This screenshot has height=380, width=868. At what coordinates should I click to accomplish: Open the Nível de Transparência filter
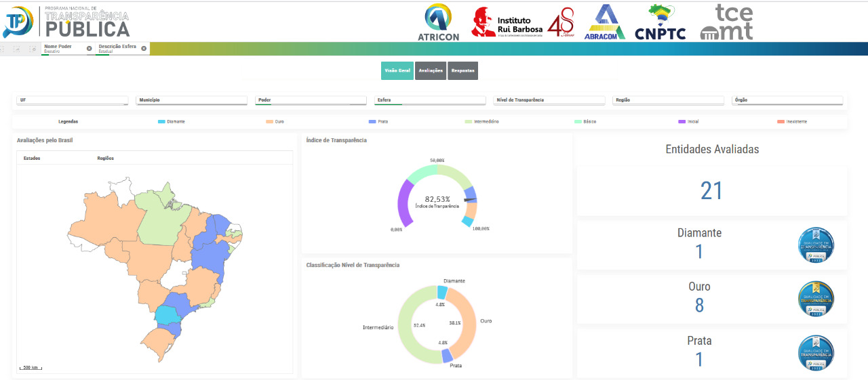pos(549,100)
